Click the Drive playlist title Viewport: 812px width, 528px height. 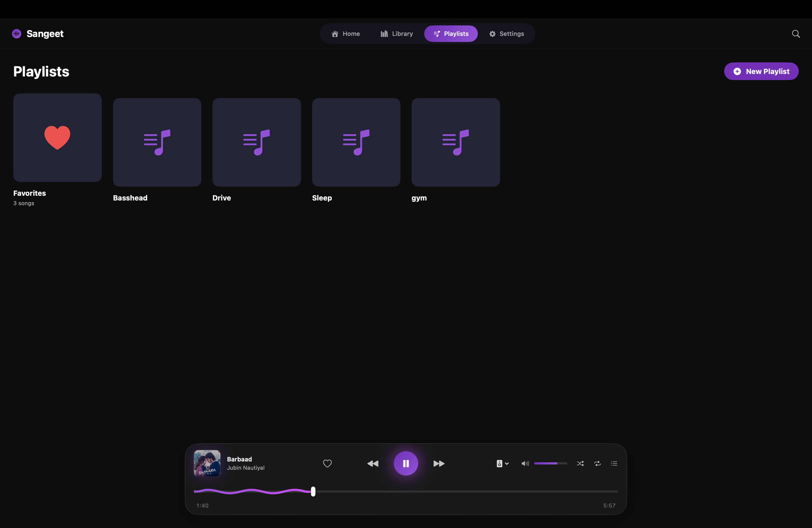(x=222, y=198)
